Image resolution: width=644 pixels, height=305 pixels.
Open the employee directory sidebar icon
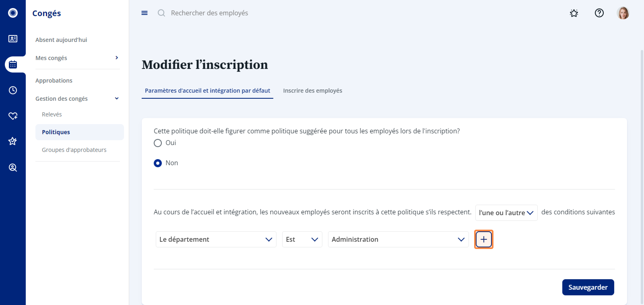[x=13, y=39]
